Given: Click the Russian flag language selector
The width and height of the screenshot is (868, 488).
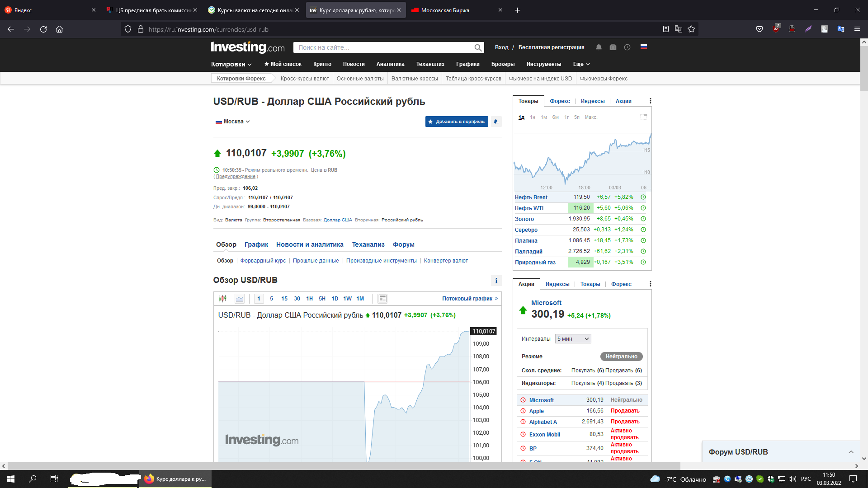Looking at the screenshot, I should coord(644,47).
